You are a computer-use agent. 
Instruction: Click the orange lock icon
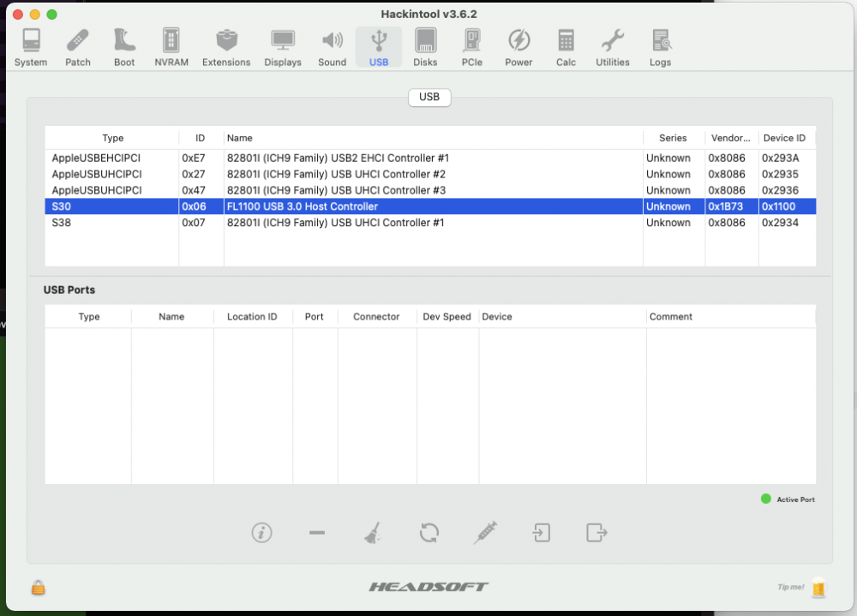tap(39, 588)
